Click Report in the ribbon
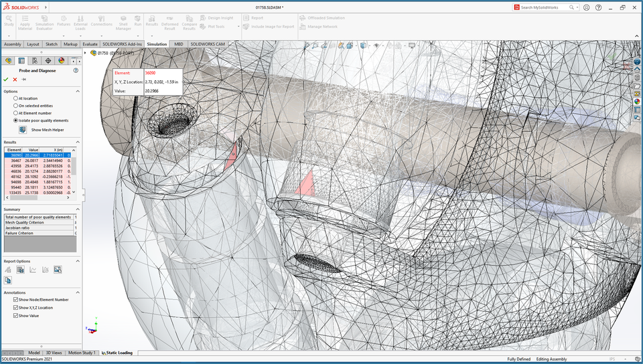Viewport: 643px width, 364px height. point(253,18)
